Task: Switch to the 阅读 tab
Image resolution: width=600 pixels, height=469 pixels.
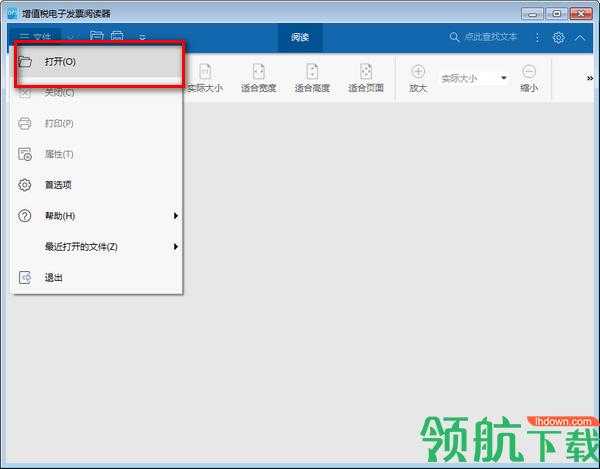Action: [300, 37]
